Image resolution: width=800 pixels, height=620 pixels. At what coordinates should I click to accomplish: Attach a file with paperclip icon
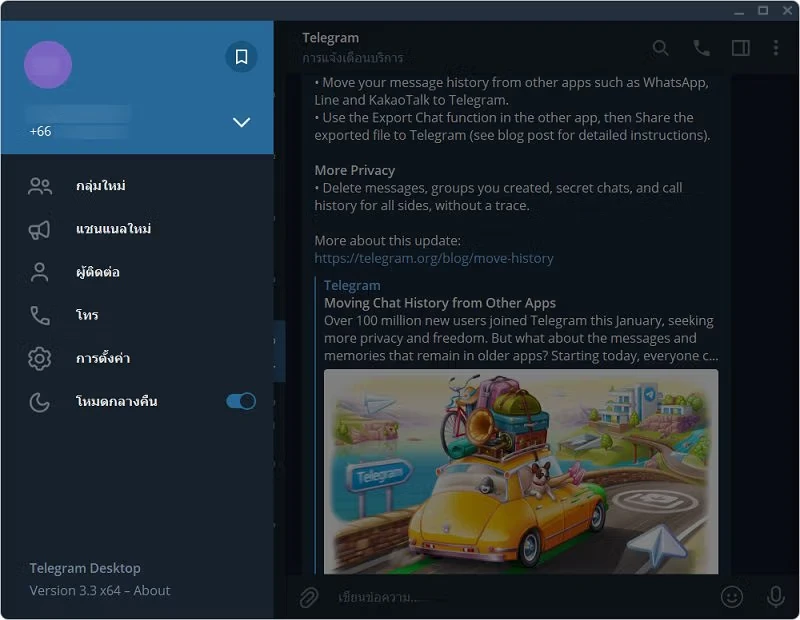(x=309, y=597)
